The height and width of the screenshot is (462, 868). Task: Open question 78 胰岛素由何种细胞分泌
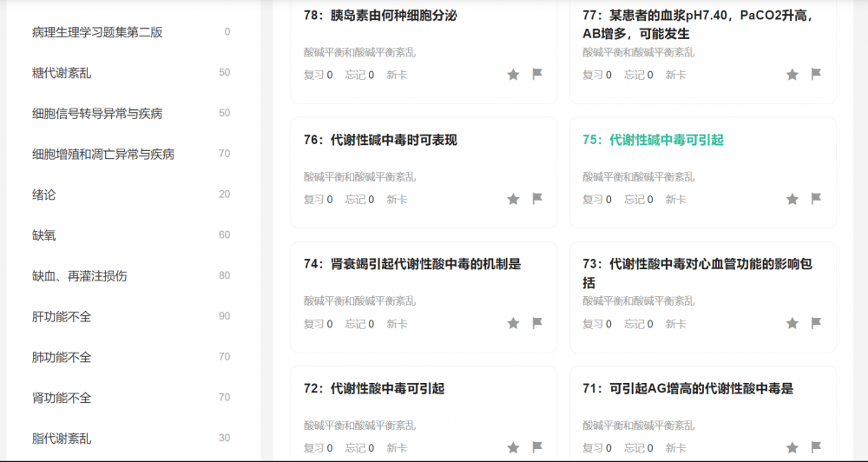(x=380, y=16)
